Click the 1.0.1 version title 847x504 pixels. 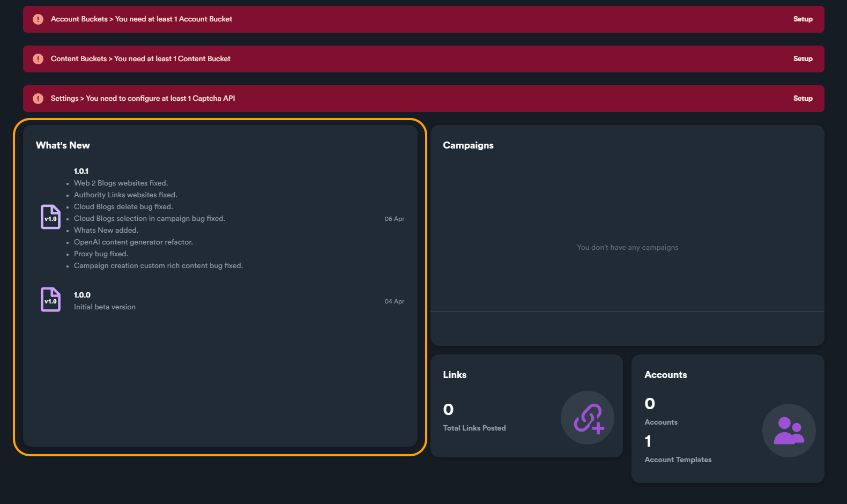click(81, 171)
